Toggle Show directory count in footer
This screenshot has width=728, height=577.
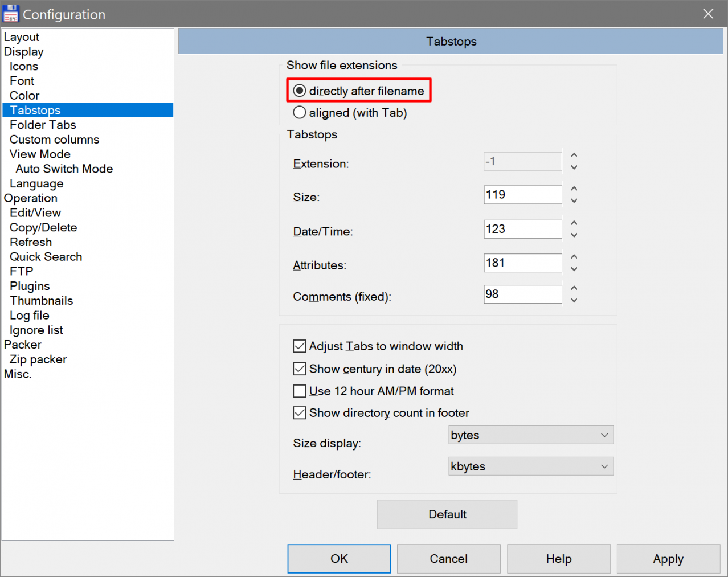click(300, 413)
